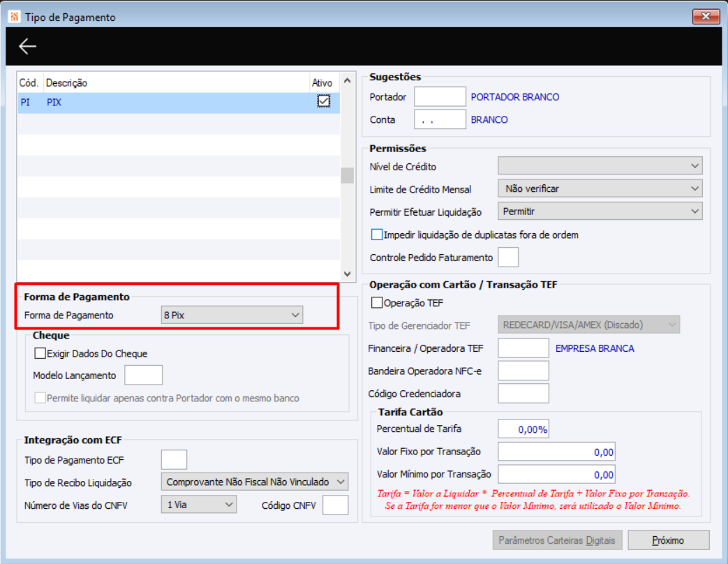Image resolution: width=728 pixels, height=564 pixels.
Task: Click the Ativo column header
Action: point(322,82)
